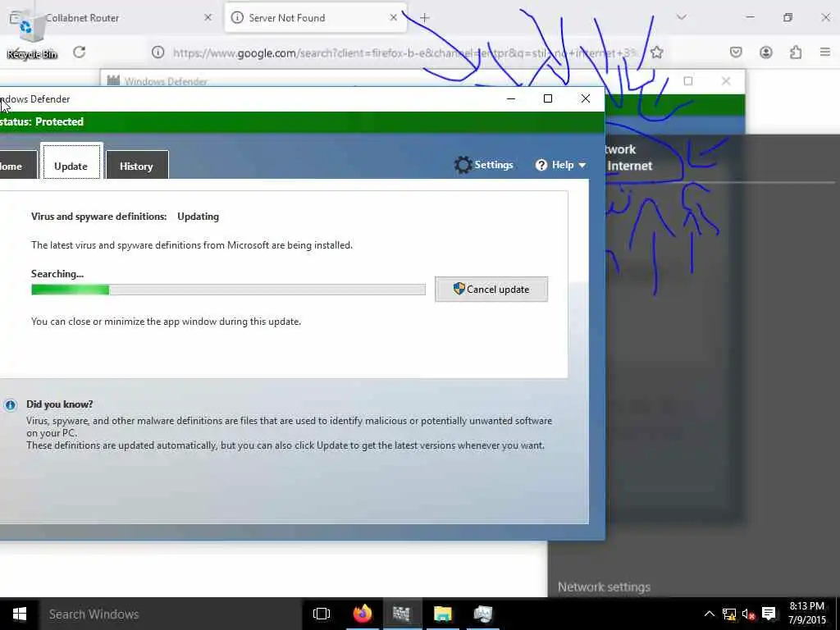Open the Update tab in Windows Defender
This screenshot has height=630, width=840.
tap(71, 162)
